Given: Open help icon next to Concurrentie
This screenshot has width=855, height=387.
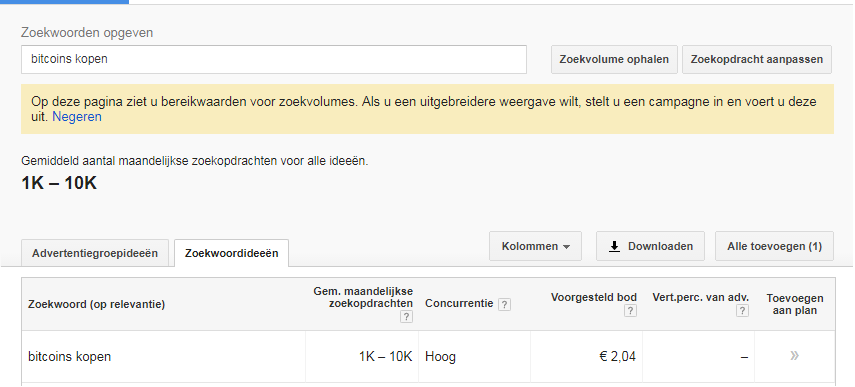Looking at the screenshot, I should (505, 304).
